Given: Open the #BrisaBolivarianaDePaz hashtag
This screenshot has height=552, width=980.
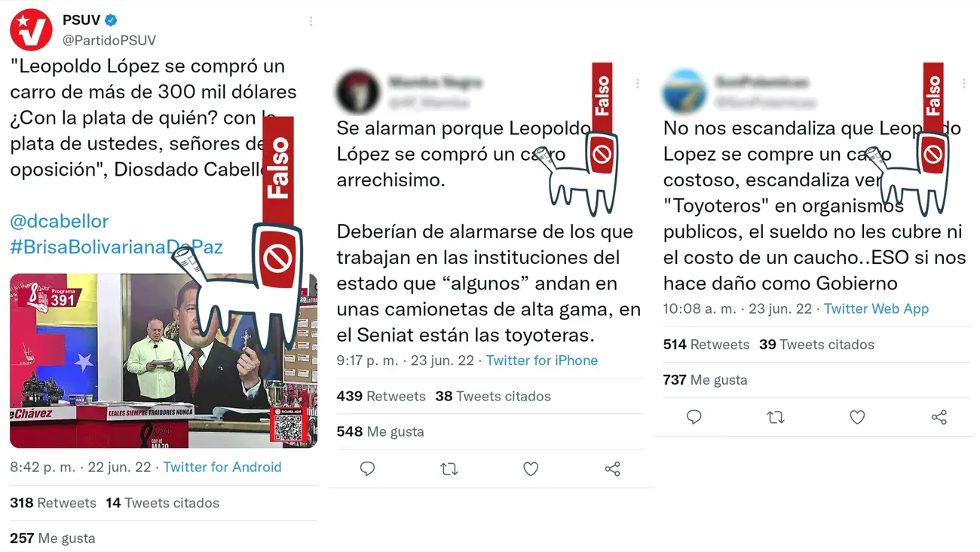Looking at the screenshot, I should [x=116, y=247].
